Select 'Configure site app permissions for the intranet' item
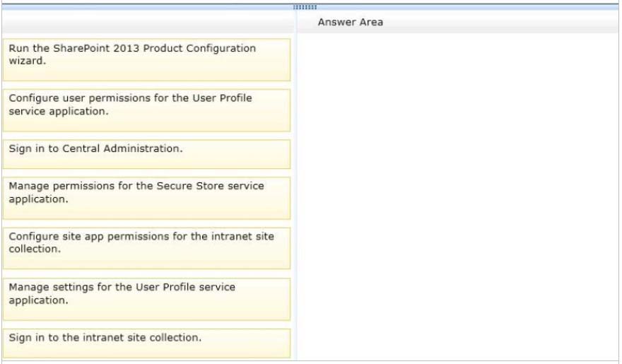This screenshot has width=622, height=364. click(146, 248)
